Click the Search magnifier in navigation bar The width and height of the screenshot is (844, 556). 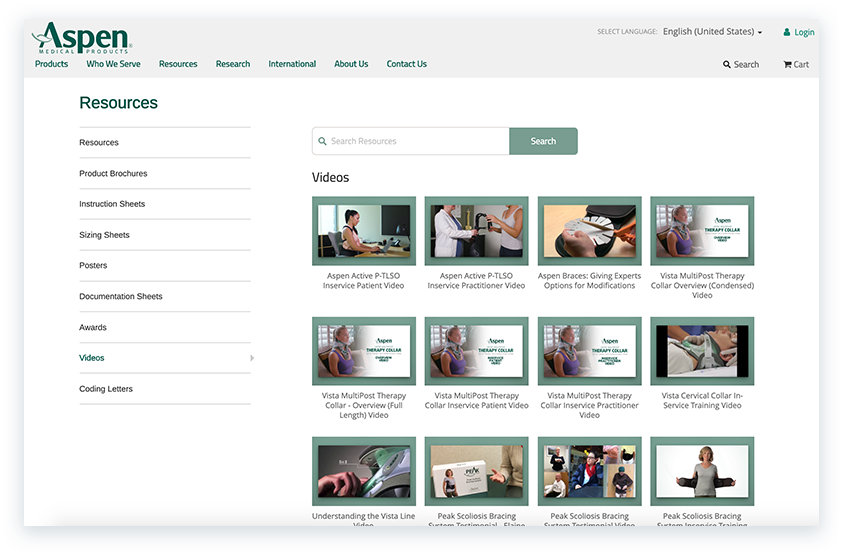pyautogui.click(x=728, y=64)
